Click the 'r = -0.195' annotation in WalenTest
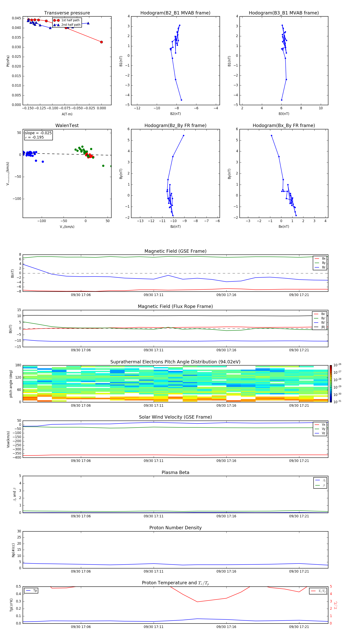 (x=34, y=137)
